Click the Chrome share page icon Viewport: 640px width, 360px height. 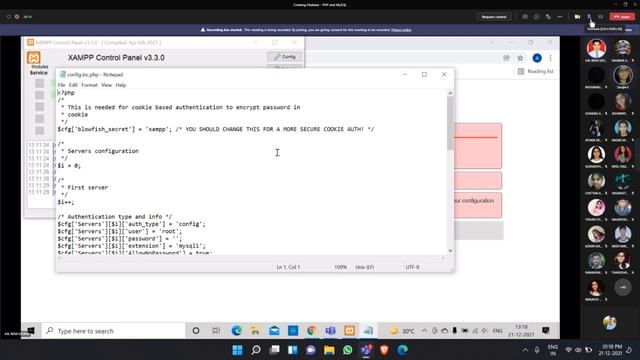coord(506,58)
